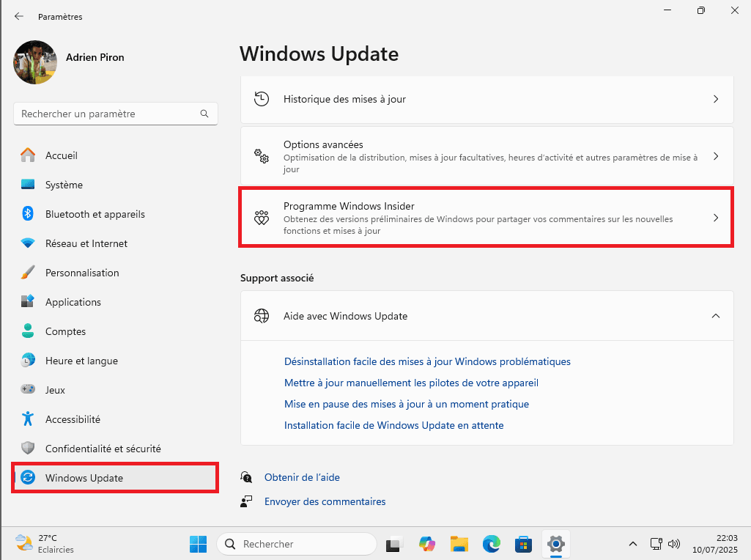
Task: Click the back arrow in Paramètres
Action: (x=18, y=16)
